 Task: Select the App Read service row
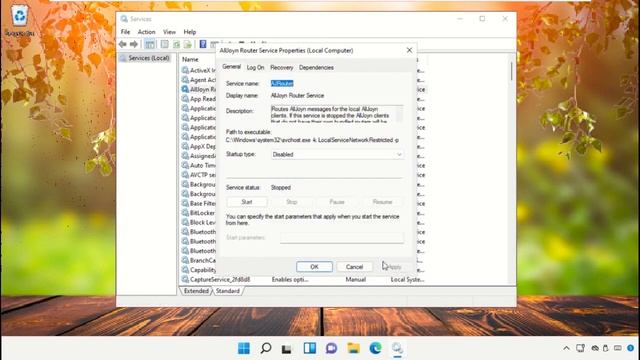point(199,99)
